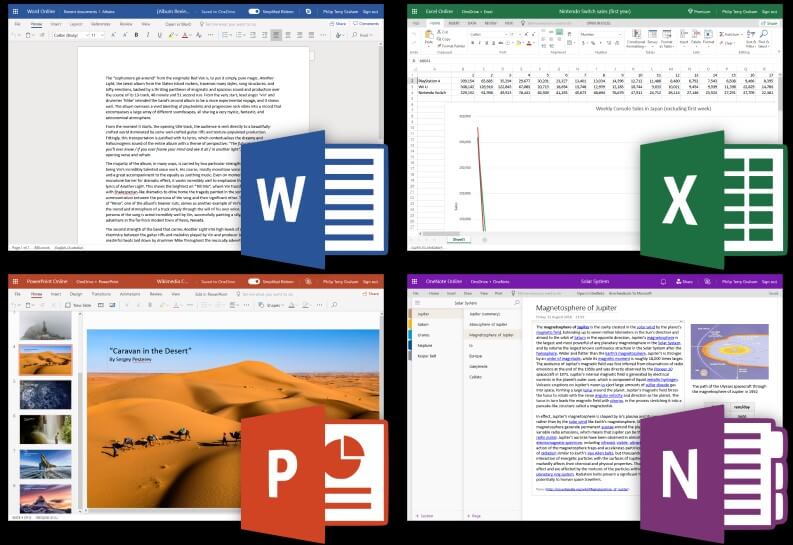Viewport: 793px width, 545px height.
Task: Select Saturn section in OneNote
Action: (x=423, y=324)
